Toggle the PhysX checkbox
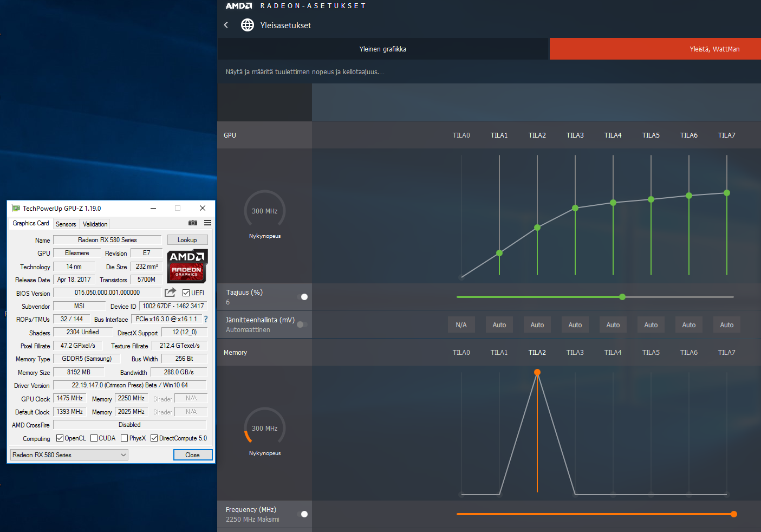Viewport: 761px width, 532px height. tap(125, 438)
